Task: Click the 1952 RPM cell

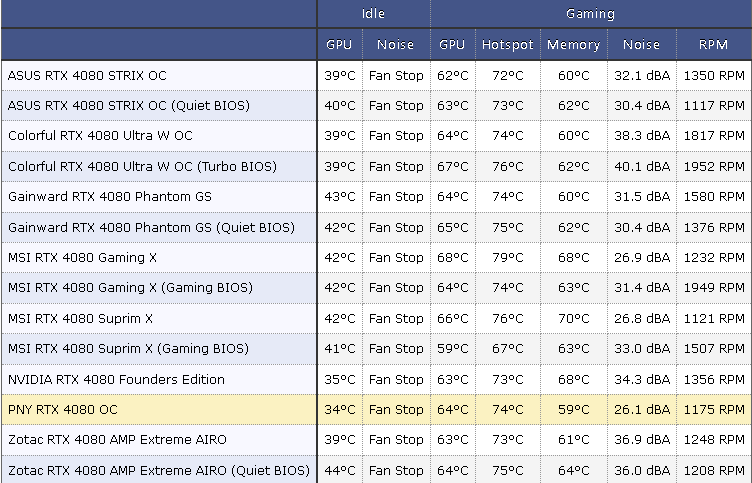Action: coord(714,166)
